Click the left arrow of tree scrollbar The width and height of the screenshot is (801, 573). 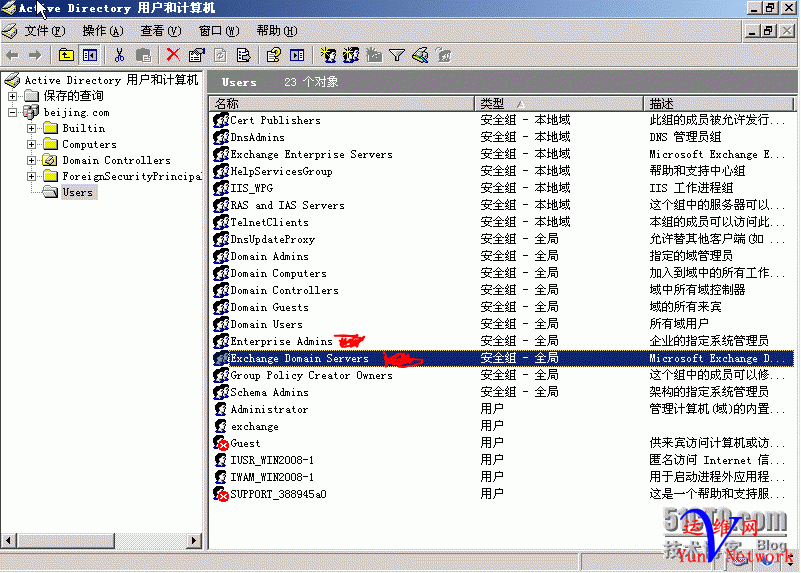tap(8, 540)
